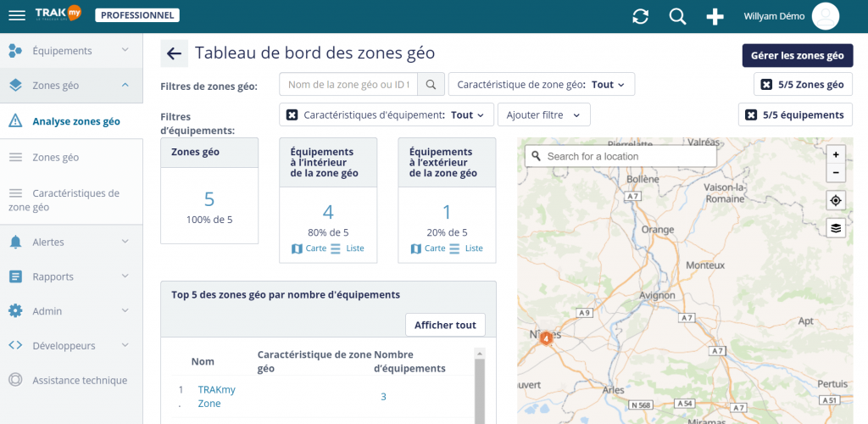Open the hamburger navigation menu
The image size is (868, 424).
tap(17, 15)
